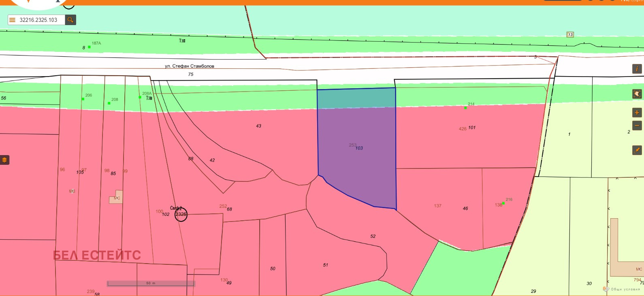Click the green address point 214

tap(465, 108)
